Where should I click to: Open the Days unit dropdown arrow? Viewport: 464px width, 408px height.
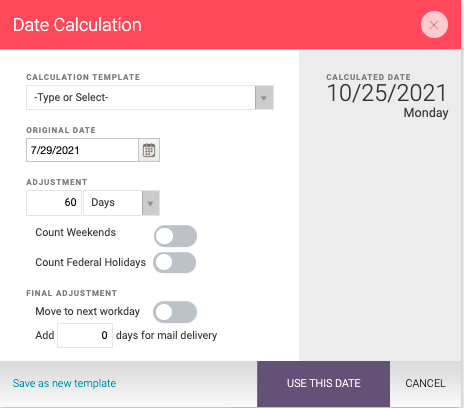click(151, 203)
